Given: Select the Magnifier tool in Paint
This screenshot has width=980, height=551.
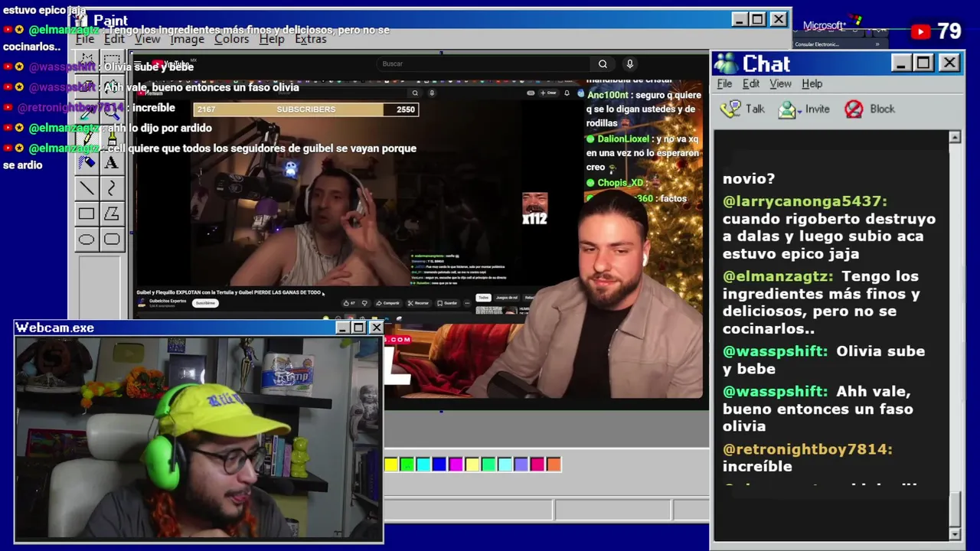Looking at the screenshot, I should (x=112, y=111).
